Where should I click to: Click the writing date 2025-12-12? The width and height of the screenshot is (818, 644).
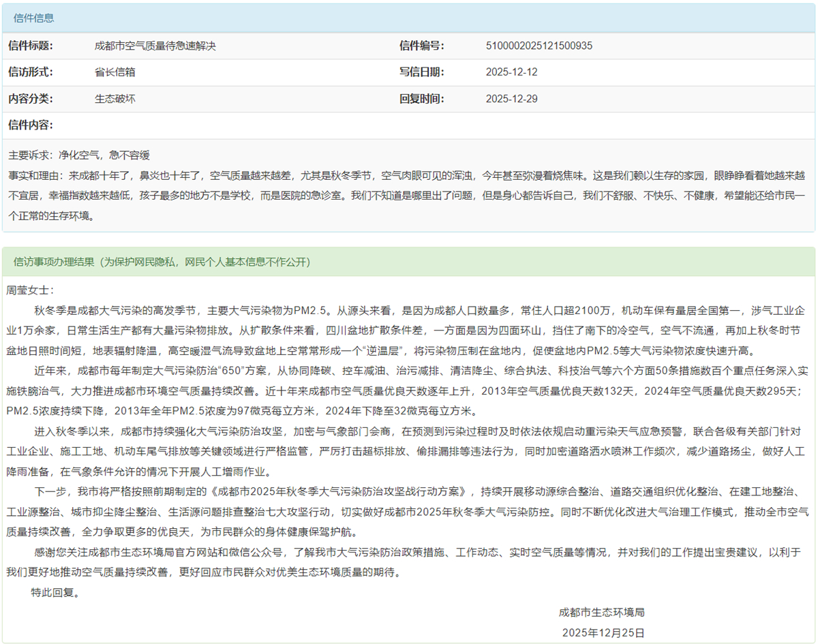point(511,72)
